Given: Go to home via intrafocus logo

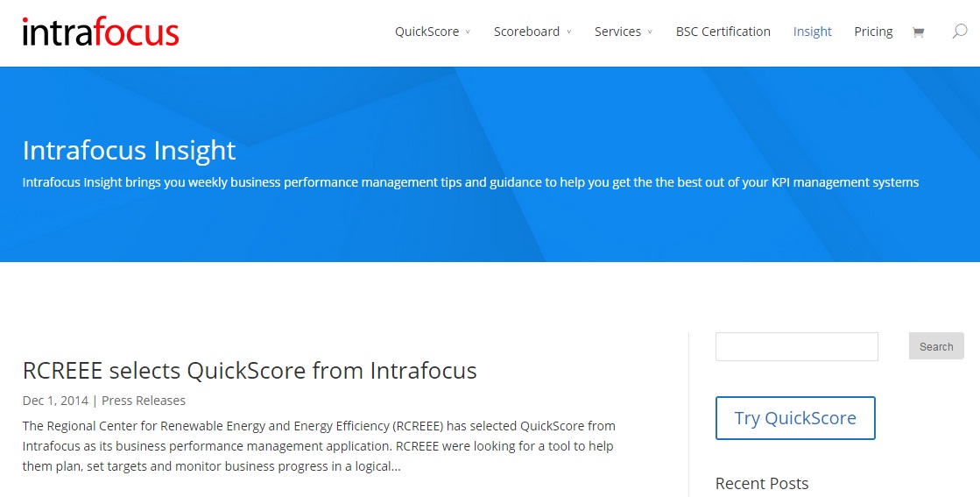Looking at the screenshot, I should coord(101,32).
